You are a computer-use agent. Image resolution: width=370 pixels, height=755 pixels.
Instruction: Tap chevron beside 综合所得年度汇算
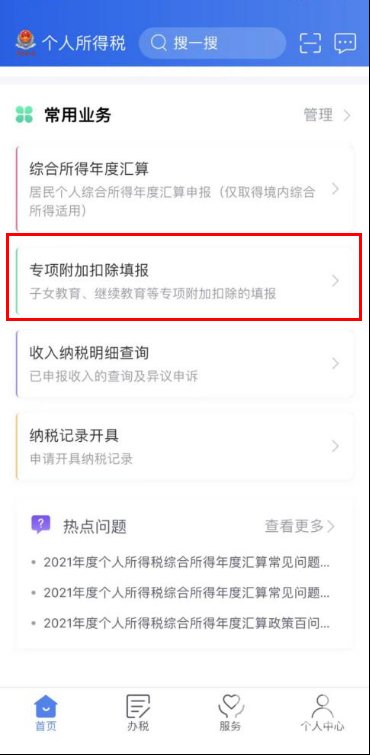click(336, 189)
